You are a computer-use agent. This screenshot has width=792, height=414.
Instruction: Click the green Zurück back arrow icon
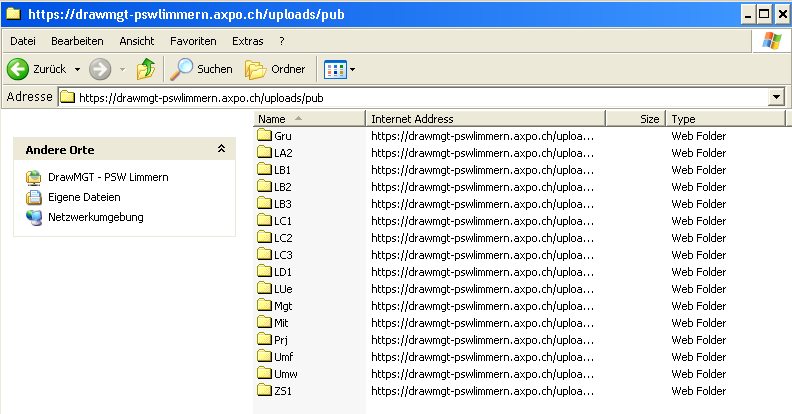pos(18,69)
